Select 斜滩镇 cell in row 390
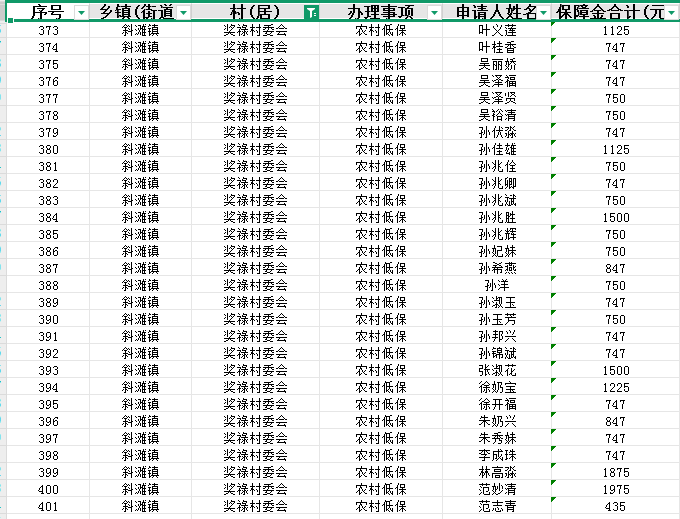Image resolution: width=680 pixels, height=519 pixels. point(141,319)
